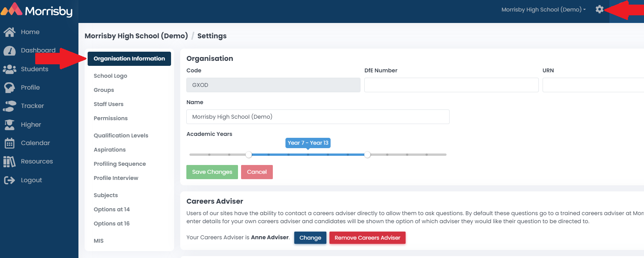Image resolution: width=644 pixels, height=258 pixels.
Task: Open settings via the gear icon
Action: (600, 10)
